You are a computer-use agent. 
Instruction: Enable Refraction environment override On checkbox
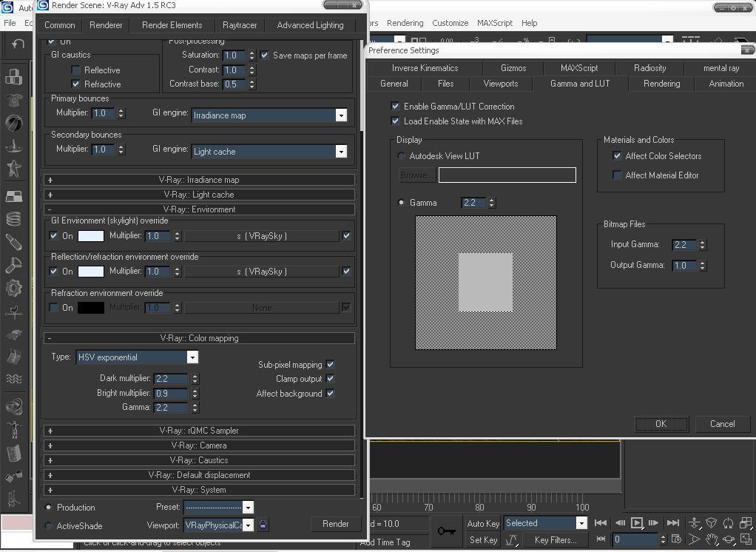[x=53, y=308]
